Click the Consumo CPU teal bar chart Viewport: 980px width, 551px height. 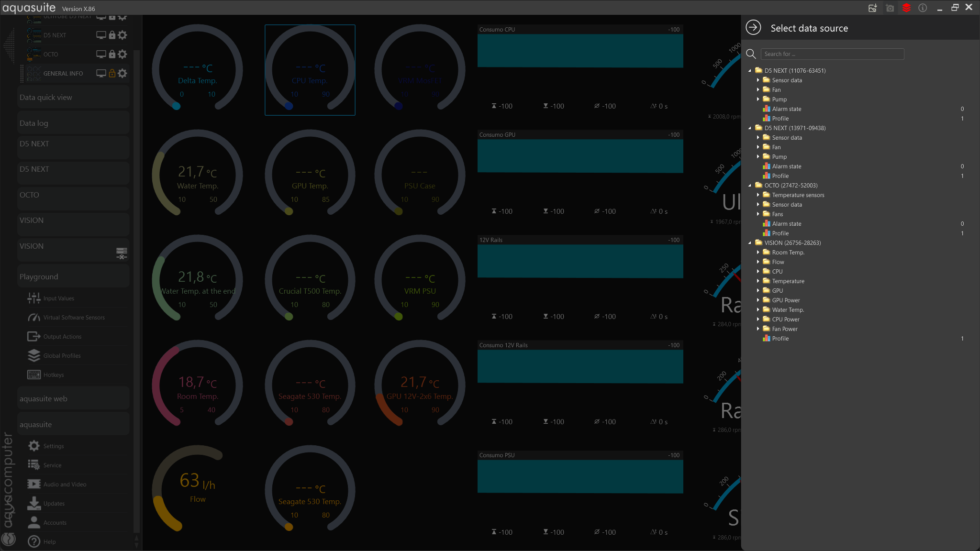[580, 51]
